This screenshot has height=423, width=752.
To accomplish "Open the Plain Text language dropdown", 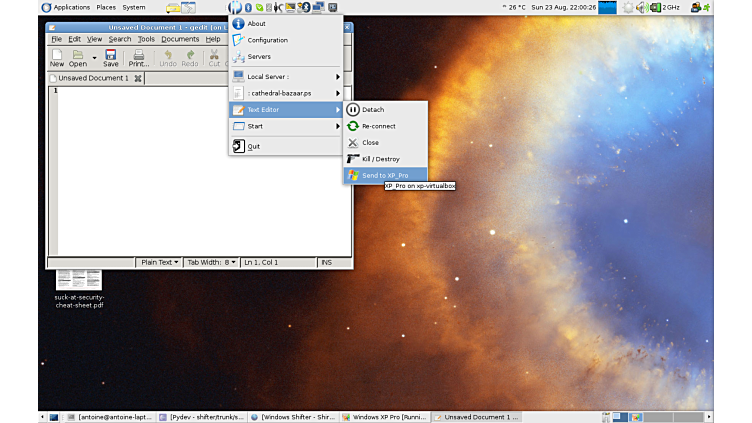I will [x=159, y=262].
